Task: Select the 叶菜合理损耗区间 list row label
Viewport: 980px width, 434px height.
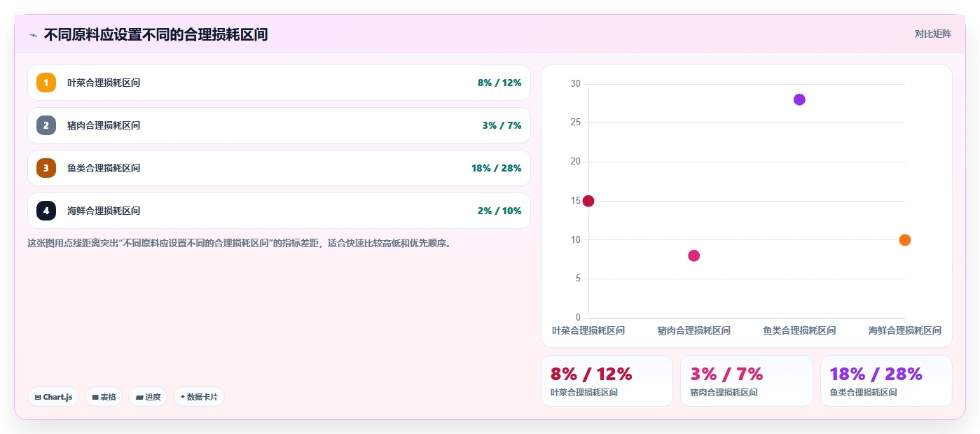Action: coord(104,83)
